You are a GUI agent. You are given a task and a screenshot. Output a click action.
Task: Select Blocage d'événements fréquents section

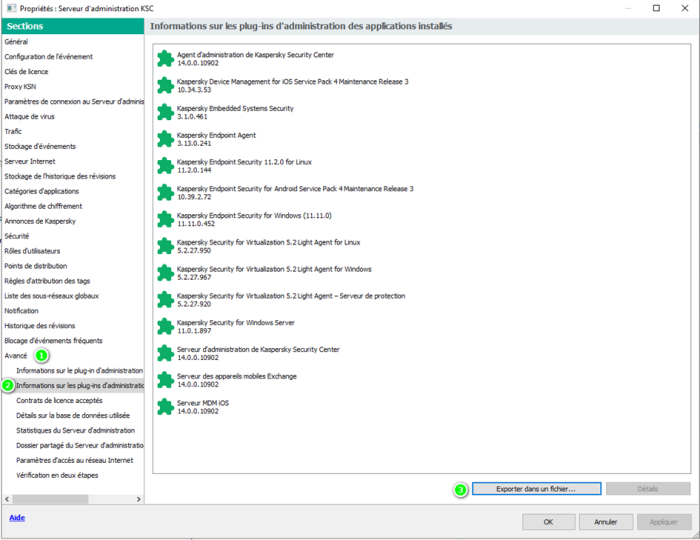tap(54, 341)
